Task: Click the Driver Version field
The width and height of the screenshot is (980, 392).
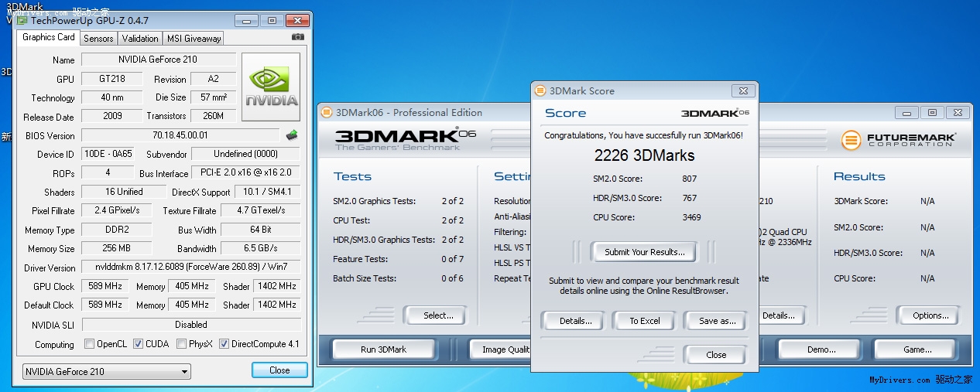Action: (190, 268)
